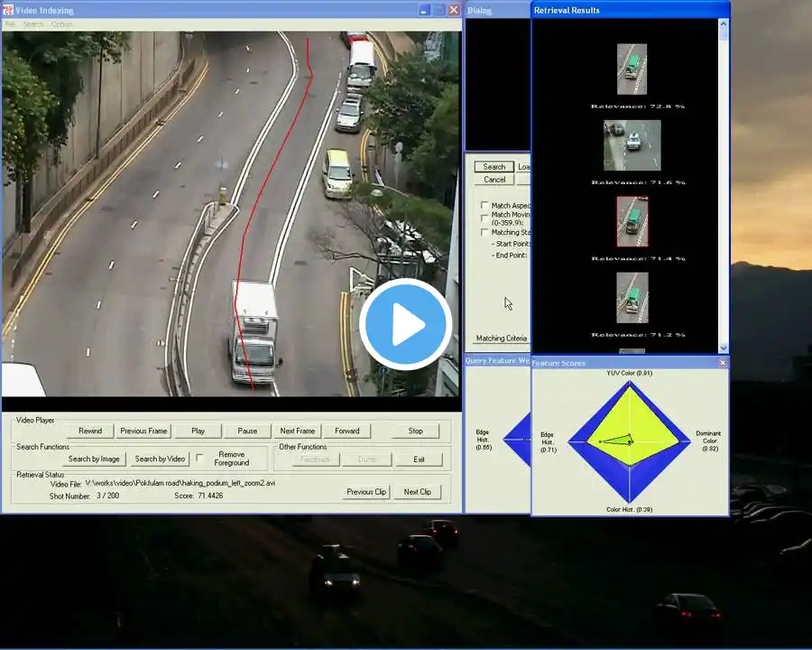Image resolution: width=812 pixels, height=650 pixels.
Task: Enable Match Aspect checkbox in Dialog
Action: 484,205
